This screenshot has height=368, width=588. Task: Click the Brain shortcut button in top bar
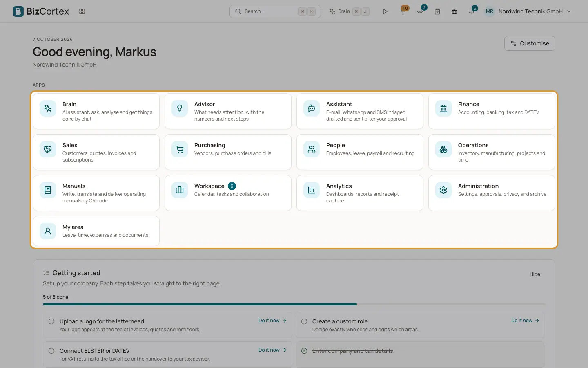[349, 11]
